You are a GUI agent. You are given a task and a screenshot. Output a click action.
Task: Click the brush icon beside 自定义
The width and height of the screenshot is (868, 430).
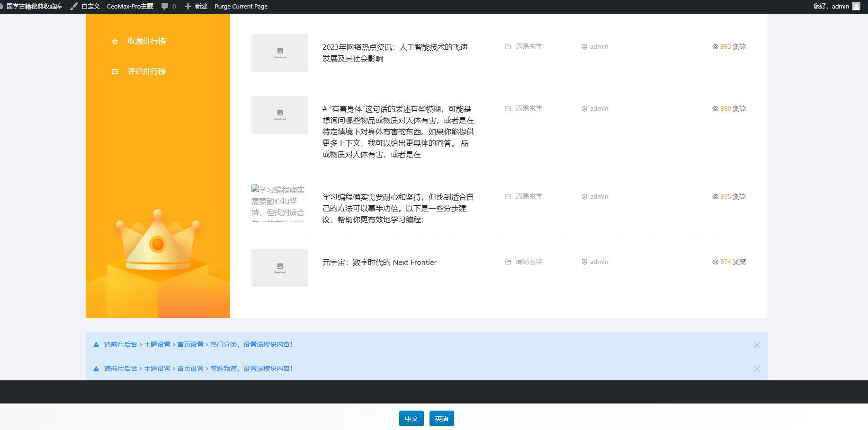(74, 6)
